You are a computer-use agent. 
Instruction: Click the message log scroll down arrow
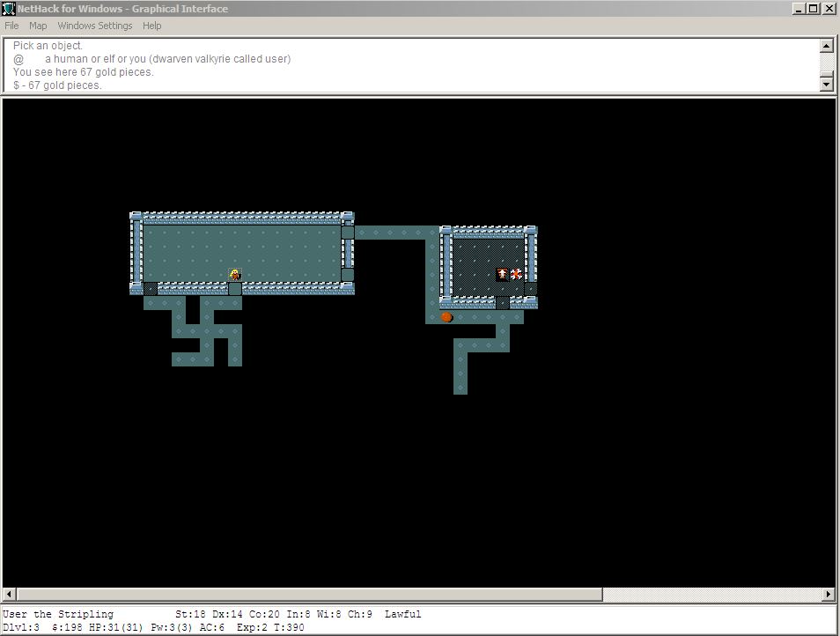[x=826, y=84]
